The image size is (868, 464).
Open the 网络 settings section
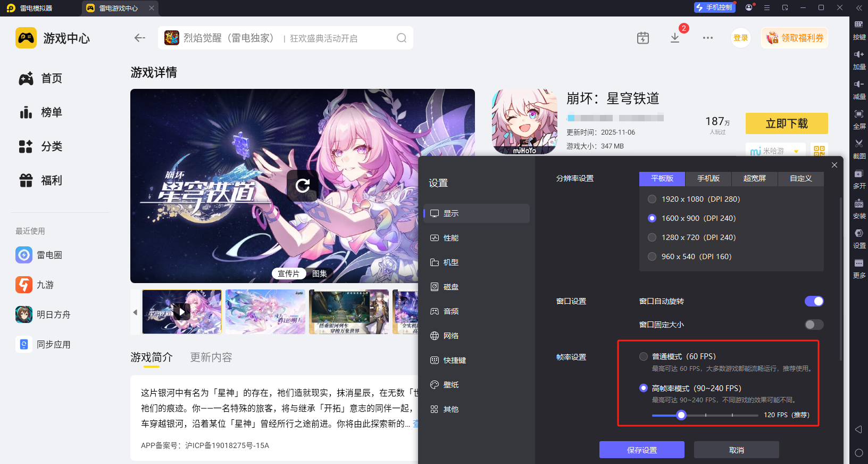coord(477,336)
